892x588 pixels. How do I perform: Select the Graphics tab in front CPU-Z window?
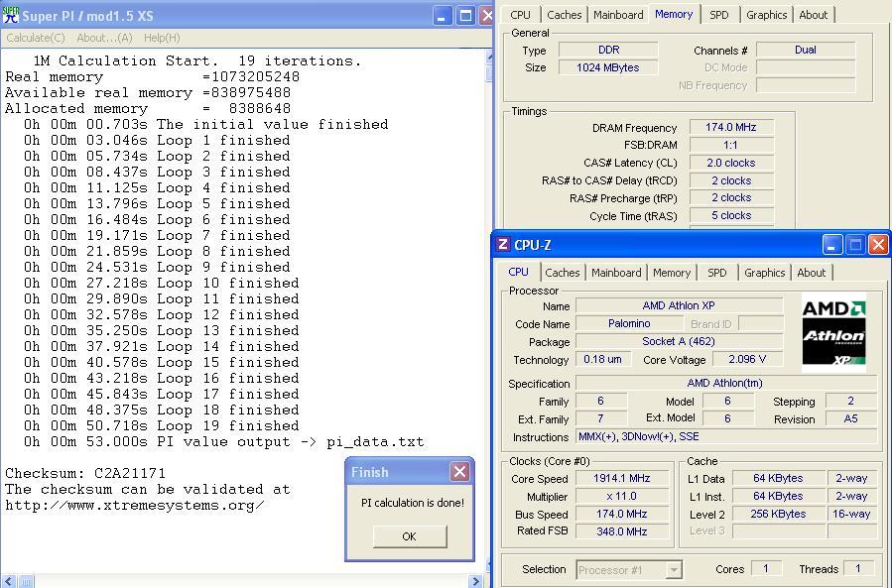click(x=765, y=273)
